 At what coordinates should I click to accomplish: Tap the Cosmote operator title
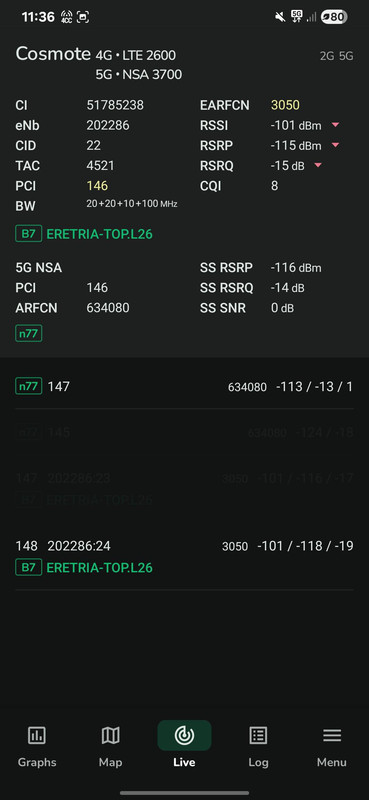53,54
